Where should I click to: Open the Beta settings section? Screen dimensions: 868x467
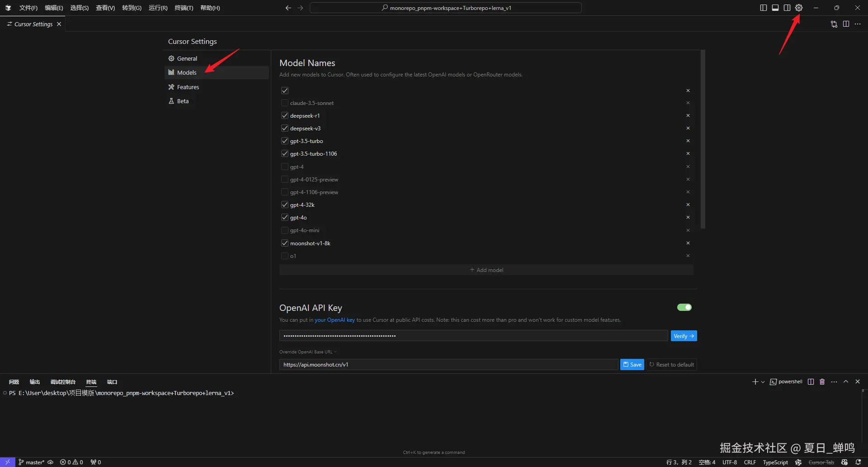click(x=217, y=101)
